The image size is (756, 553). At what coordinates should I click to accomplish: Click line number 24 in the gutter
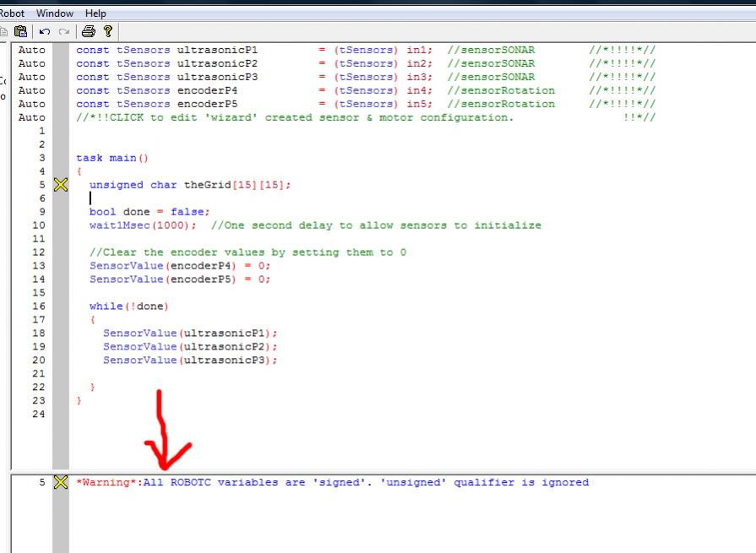(x=39, y=415)
